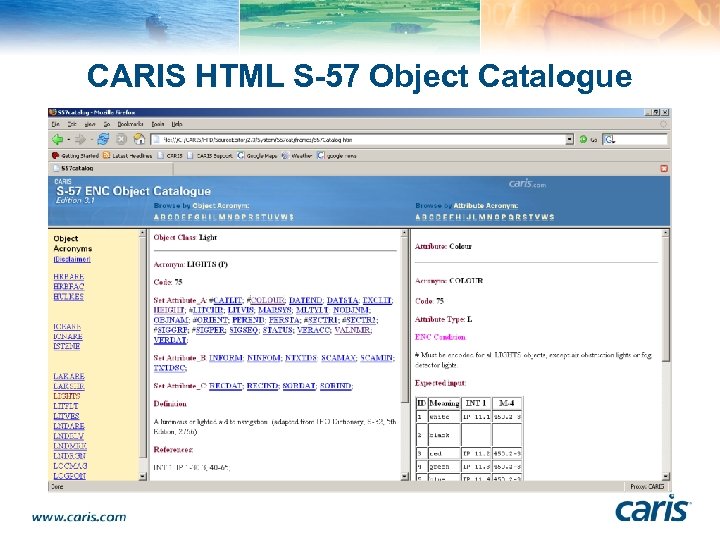The image size is (720, 540).
Task: Open the DATEND attribute link
Action: click(x=306, y=300)
